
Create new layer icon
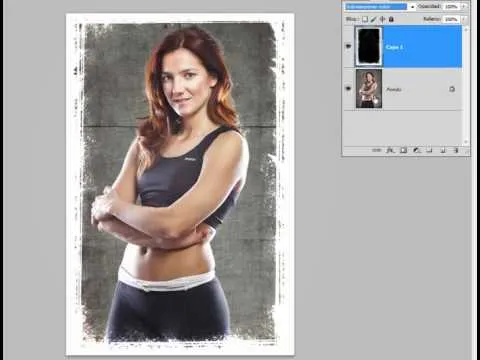(x=443, y=150)
